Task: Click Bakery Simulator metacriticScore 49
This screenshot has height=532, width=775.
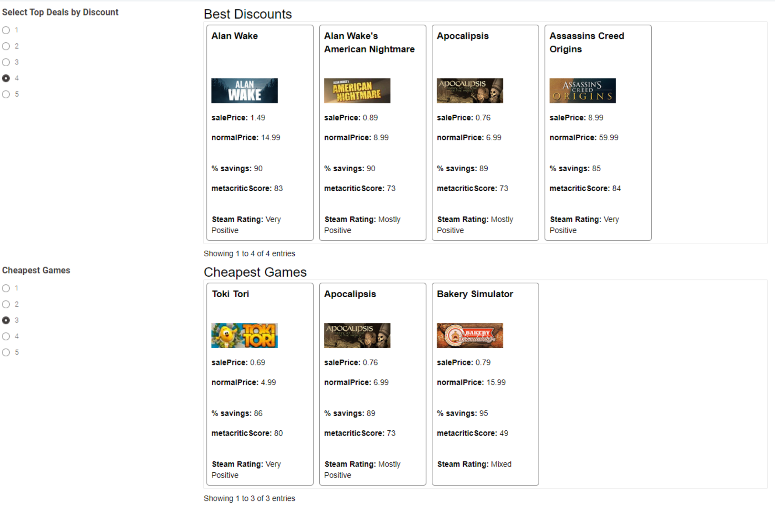Action: tap(473, 433)
